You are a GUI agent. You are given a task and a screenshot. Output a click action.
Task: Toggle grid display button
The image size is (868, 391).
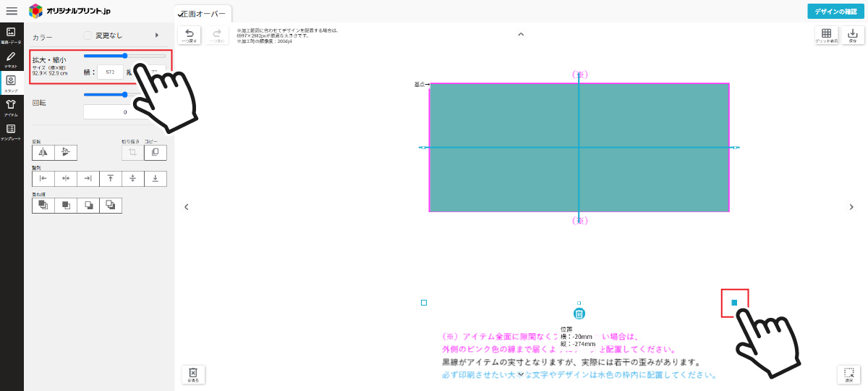826,35
